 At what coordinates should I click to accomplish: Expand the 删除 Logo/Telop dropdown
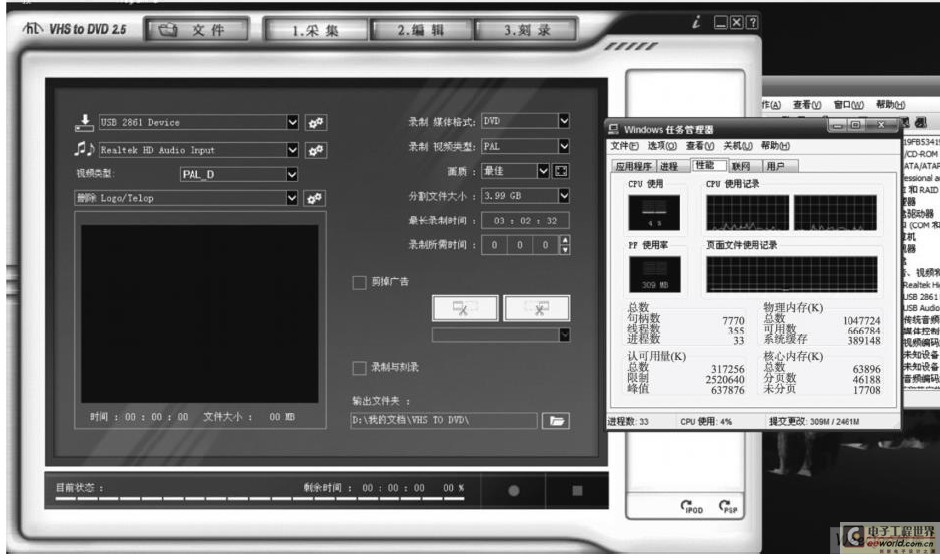pyautogui.click(x=292, y=198)
